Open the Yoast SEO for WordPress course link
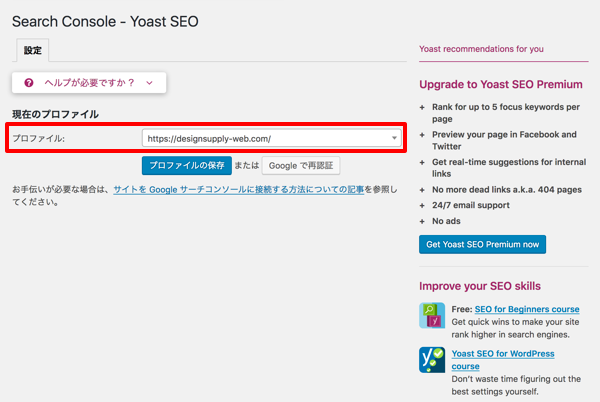This screenshot has width=600, height=402. pos(503,360)
